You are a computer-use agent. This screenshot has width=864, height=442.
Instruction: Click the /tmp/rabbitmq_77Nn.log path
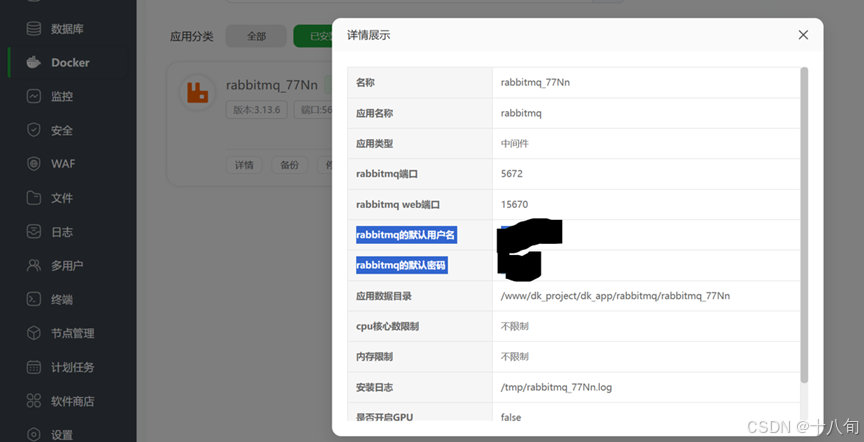tap(556, 387)
